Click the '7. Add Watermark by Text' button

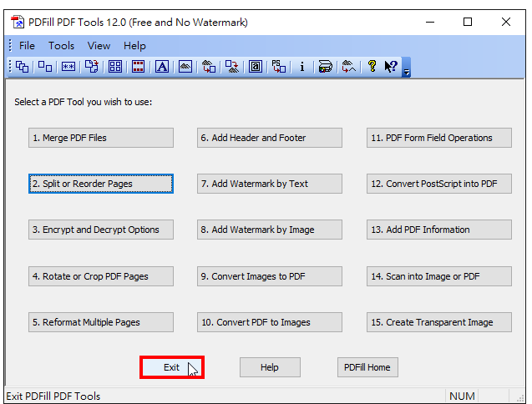click(x=270, y=184)
